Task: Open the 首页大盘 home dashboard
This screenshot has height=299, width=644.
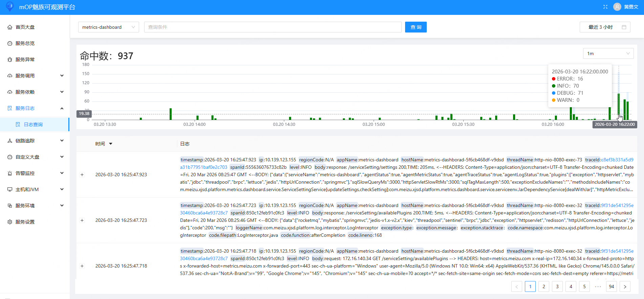Action: pyautogui.click(x=25, y=27)
